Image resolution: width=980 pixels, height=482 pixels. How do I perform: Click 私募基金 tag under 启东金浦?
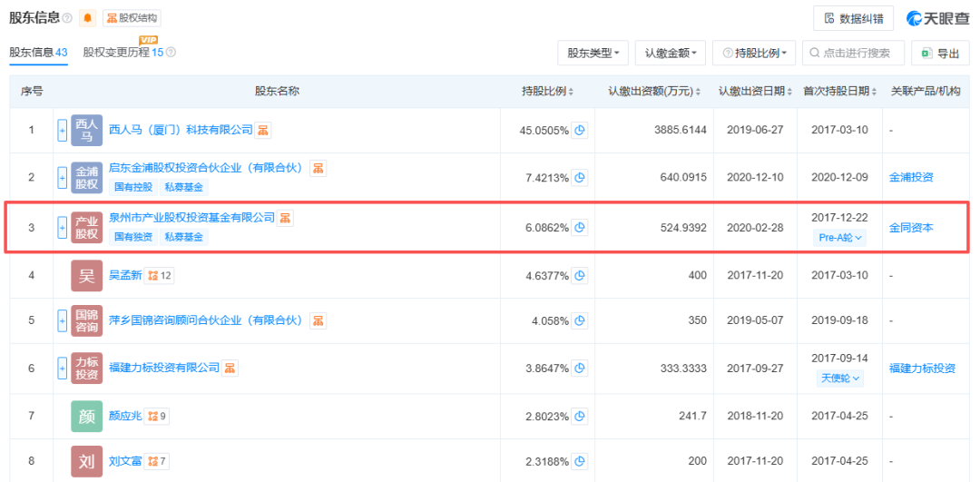click(183, 186)
